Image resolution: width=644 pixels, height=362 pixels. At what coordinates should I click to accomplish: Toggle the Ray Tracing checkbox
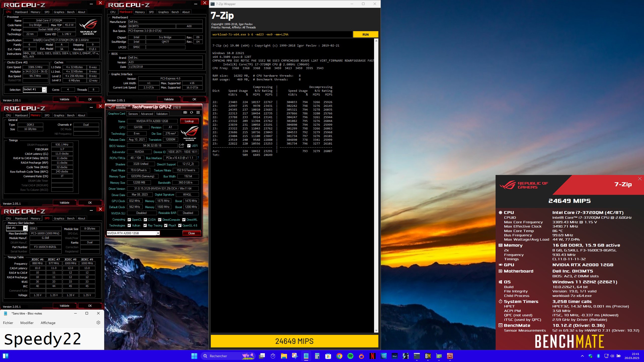(145, 225)
